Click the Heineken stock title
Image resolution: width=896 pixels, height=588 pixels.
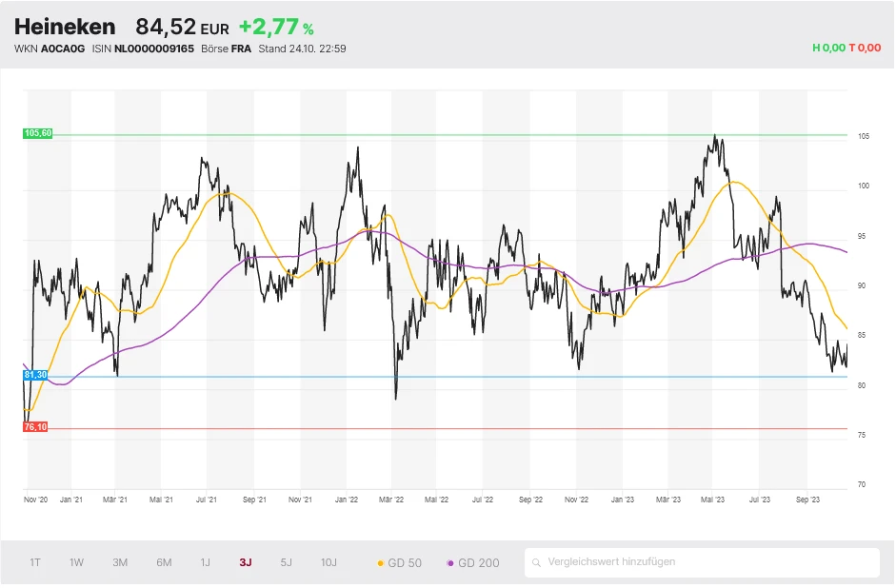65,27
